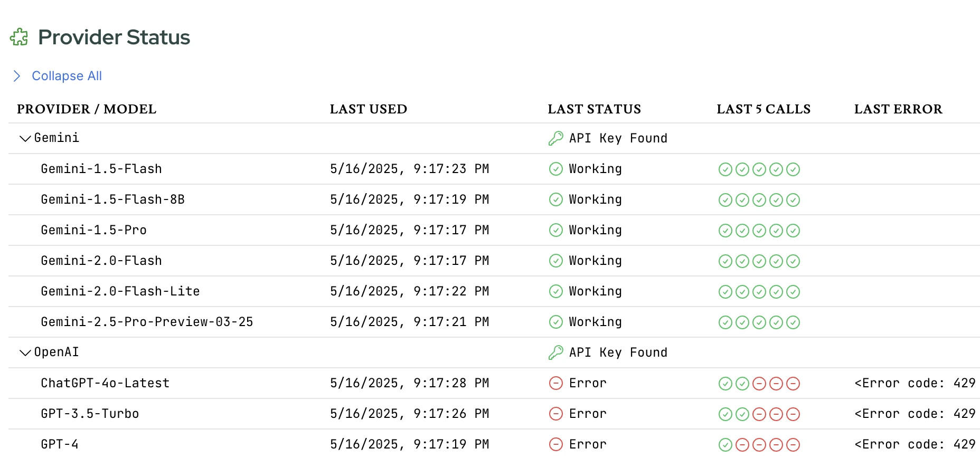Click the key icon in Gemini row

coord(556,138)
